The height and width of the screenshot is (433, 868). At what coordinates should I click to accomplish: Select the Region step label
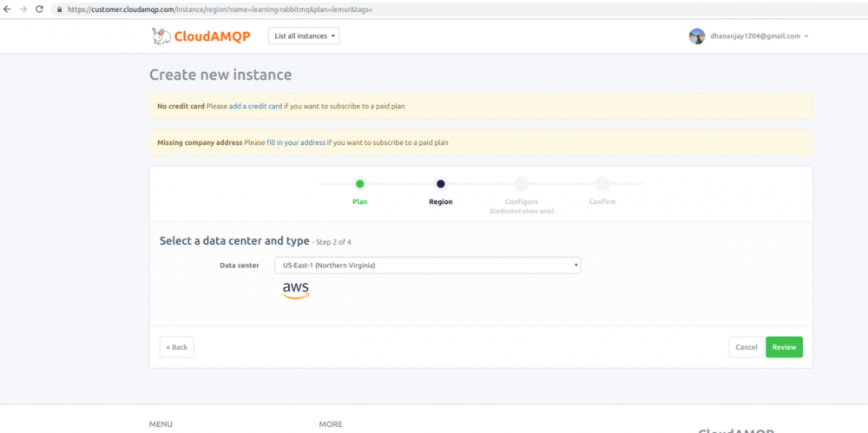(441, 201)
